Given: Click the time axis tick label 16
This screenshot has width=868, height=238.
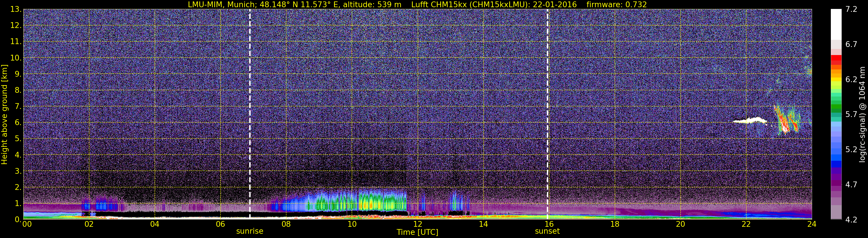Looking at the screenshot, I should click(x=549, y=224).
